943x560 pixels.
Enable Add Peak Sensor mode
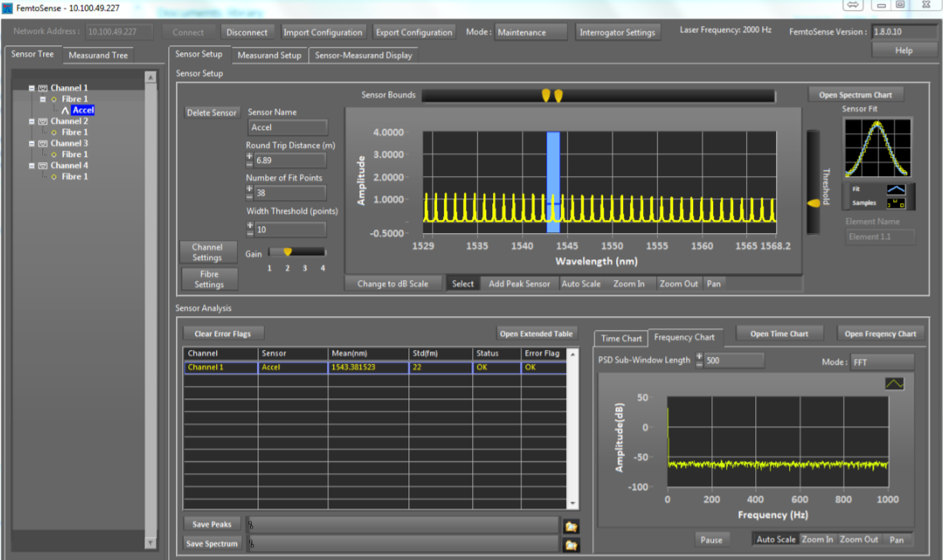[x=519, y=284]
